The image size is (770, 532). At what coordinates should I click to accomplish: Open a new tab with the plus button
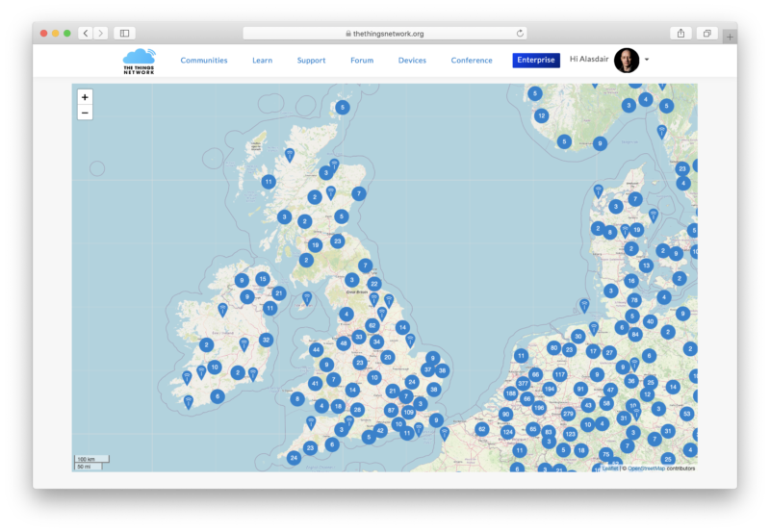coord(730,37)
